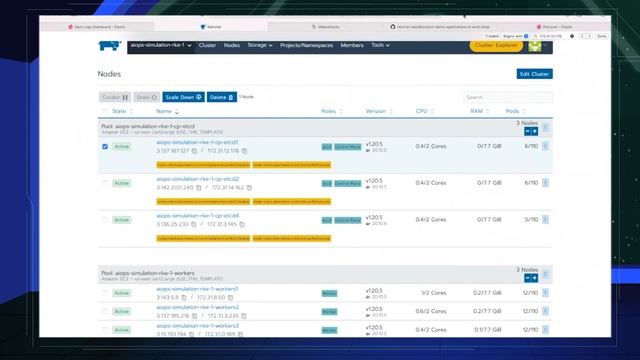Open node link aiops-simulation-rke-1-workers1
640x360 pixels.
[197, 289]
